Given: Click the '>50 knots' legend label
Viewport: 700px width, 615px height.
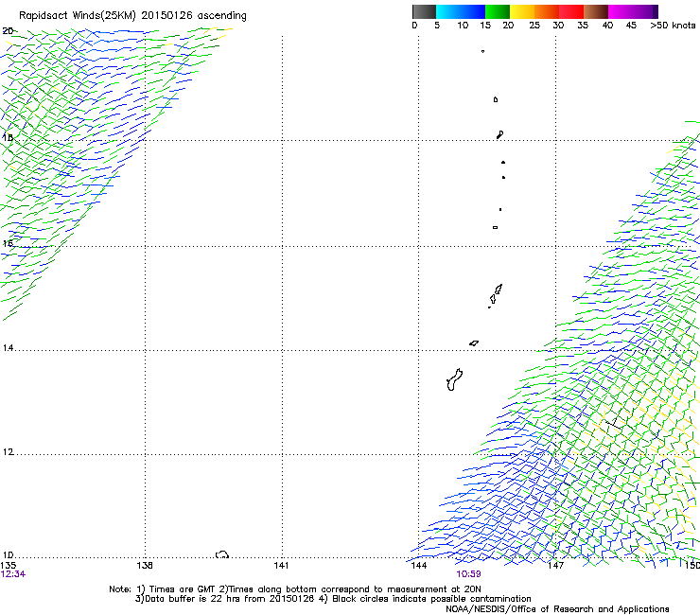Looking at the screenshot, I should tap(673, 26).
